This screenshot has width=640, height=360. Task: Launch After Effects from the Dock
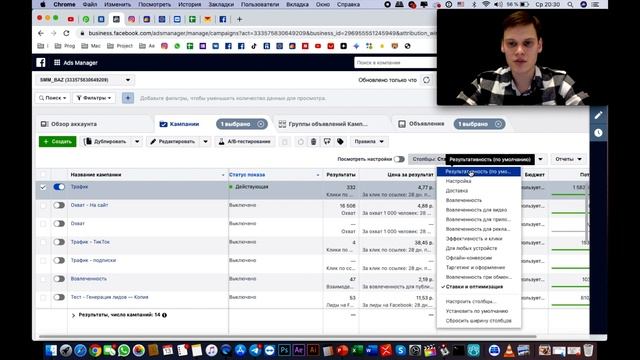click(x=298, y=350)
